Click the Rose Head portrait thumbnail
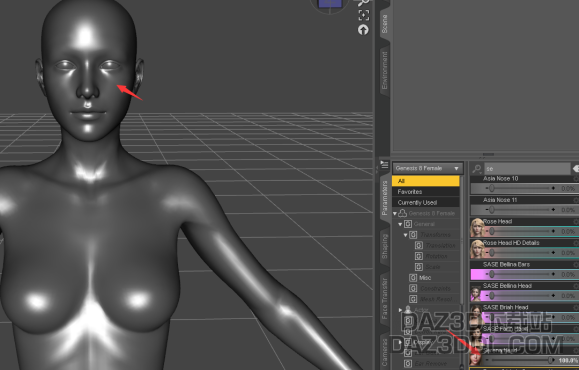This screenshot has height=370, width=579. 477,227
